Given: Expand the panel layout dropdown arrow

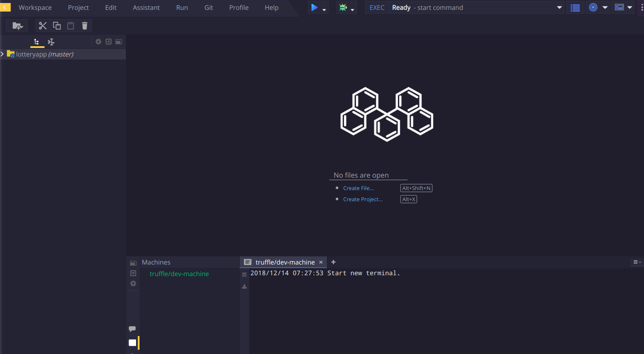Looking at the screenshot, I should [x=629, y=7].
